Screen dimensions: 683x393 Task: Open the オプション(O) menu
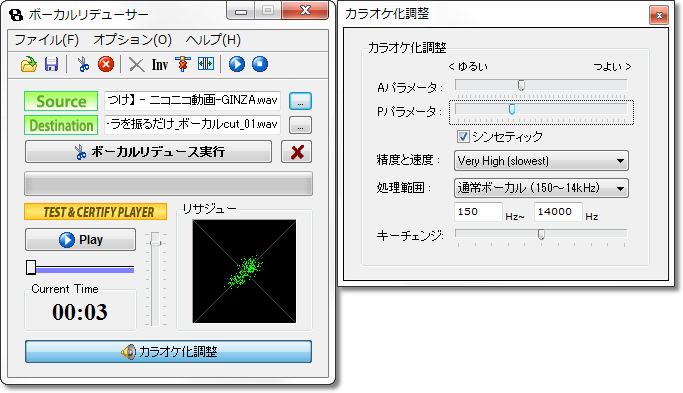(132, 40)
